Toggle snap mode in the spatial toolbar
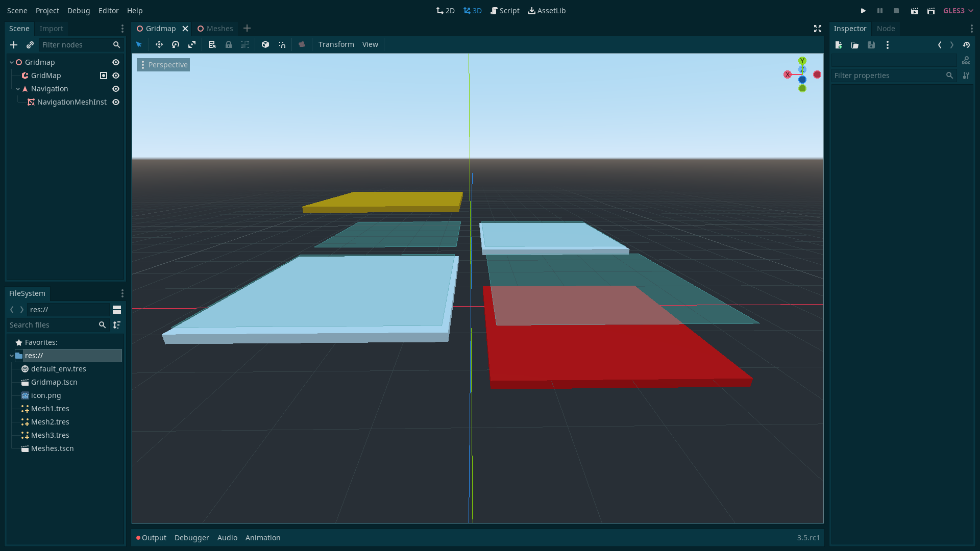 [282, 44]
